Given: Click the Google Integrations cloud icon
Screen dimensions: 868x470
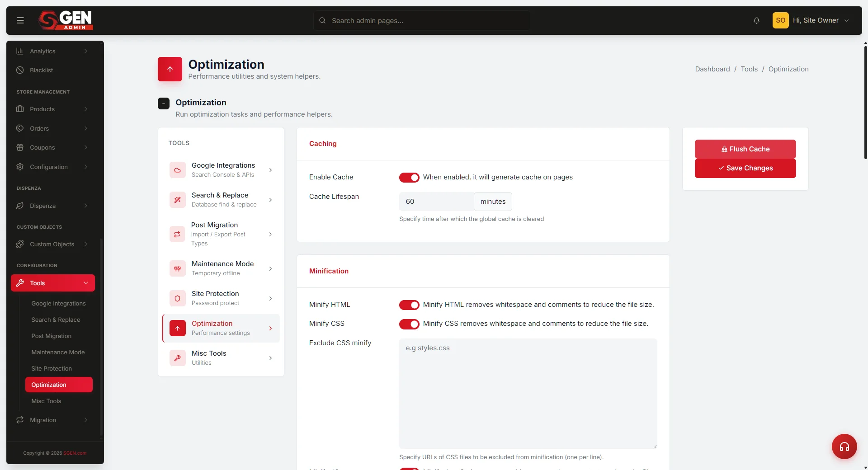Looking at the screenshot, I should coord(177,170).
